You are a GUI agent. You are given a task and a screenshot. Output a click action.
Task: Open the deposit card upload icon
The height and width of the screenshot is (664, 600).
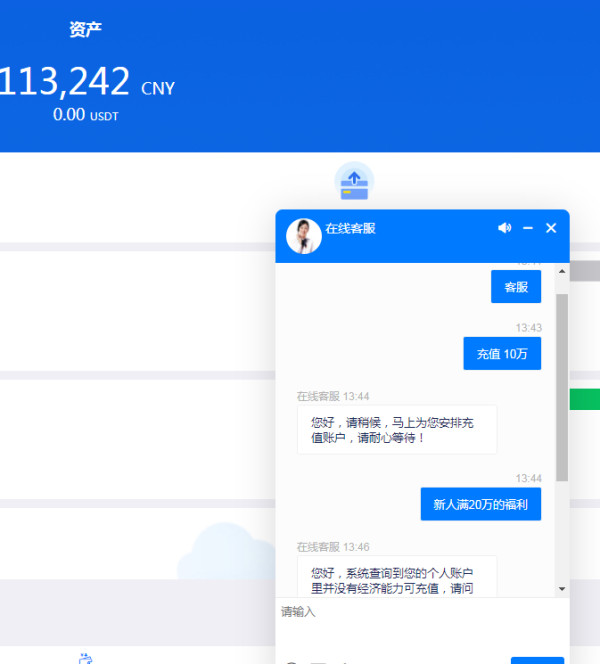[x=354, y=182]
